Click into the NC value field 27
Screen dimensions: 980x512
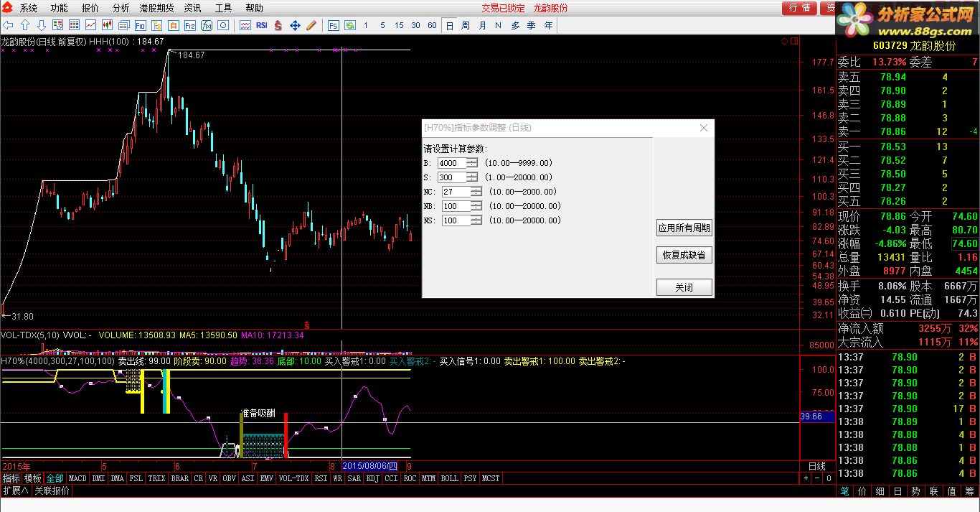(456, 192)
